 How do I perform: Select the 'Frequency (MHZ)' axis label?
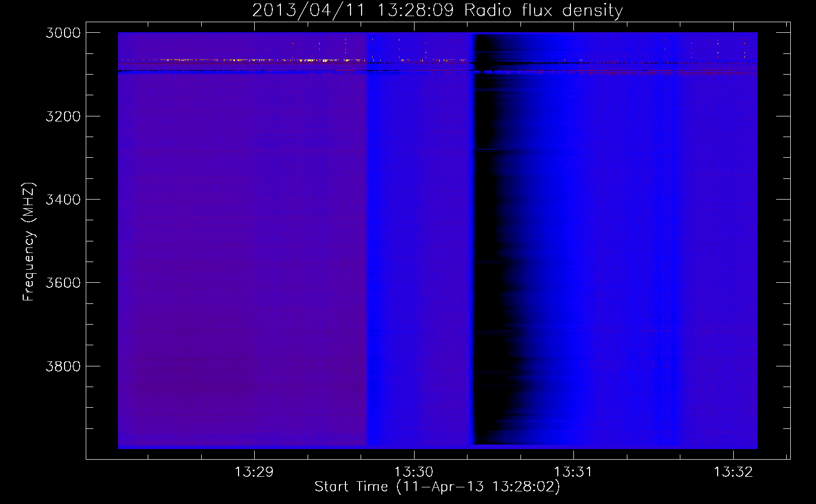[x=29, y=242]
